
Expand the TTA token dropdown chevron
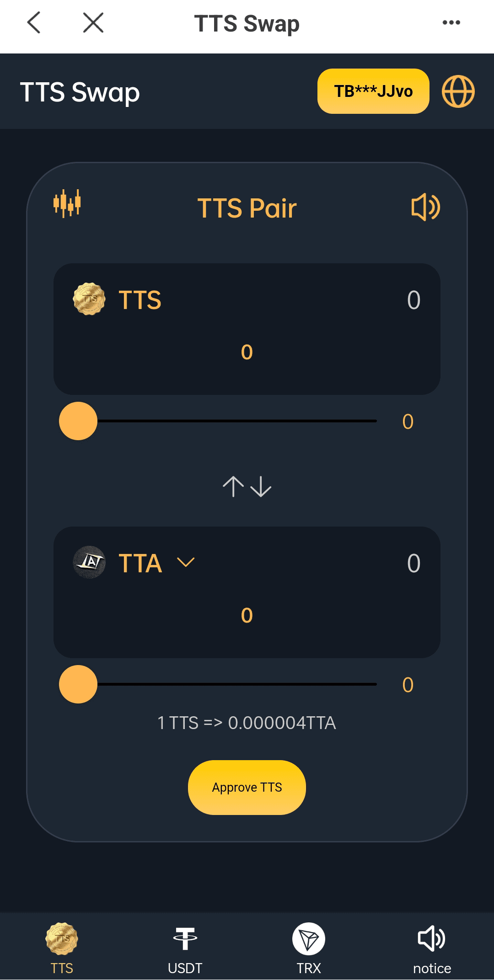(186, 562)
